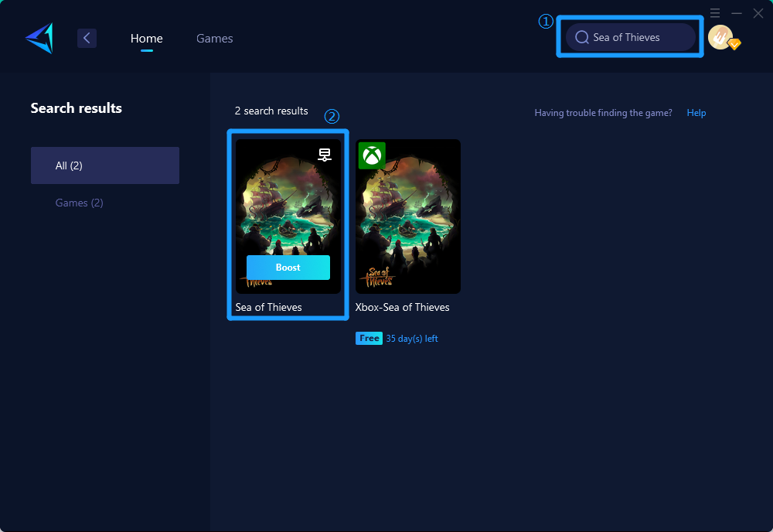This screenshot has height=532, width=773.
Task: Click the Boost button on Sea of Thieves
Action: pos(288,268)
